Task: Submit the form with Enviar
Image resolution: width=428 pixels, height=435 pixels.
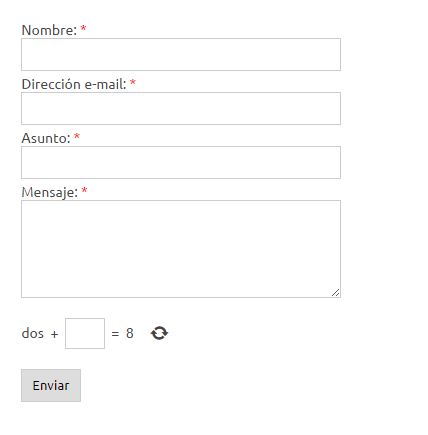Action: click(x=51, y=385)
